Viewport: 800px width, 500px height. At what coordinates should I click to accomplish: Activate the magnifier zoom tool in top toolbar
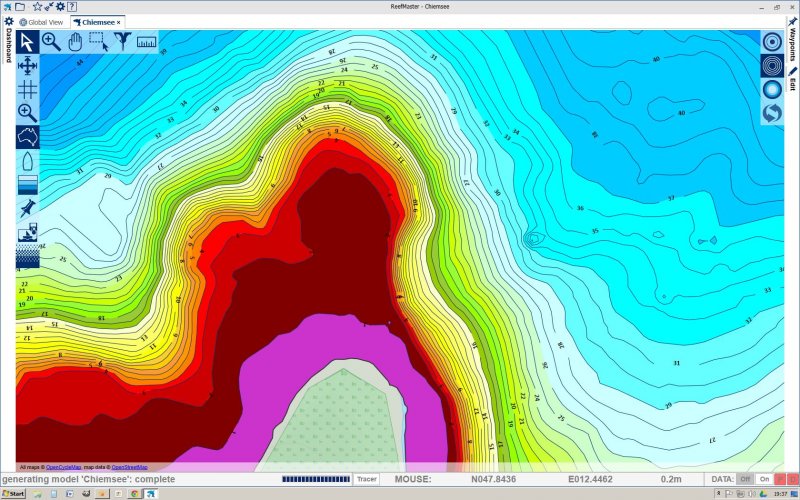(x=51, y=41)
